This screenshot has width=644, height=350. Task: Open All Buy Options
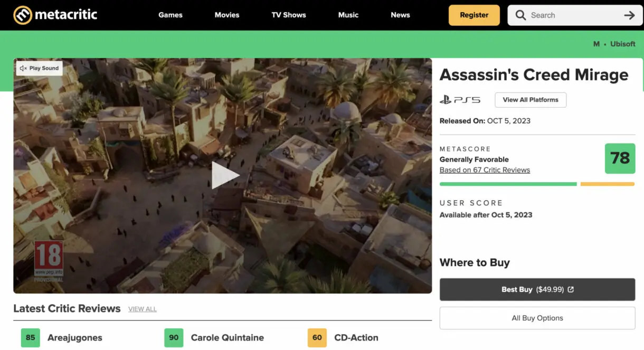(x=537, y=318)
